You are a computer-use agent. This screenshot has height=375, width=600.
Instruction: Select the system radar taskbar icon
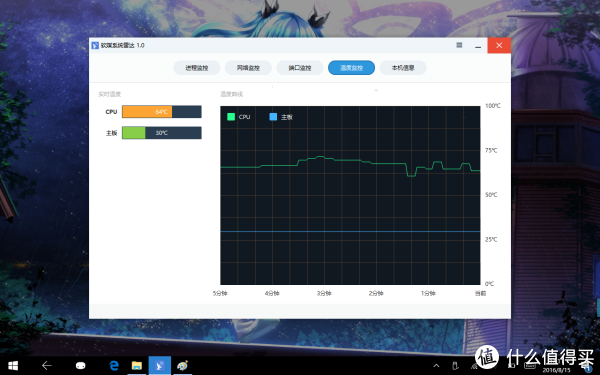click(x=160, y=365)
